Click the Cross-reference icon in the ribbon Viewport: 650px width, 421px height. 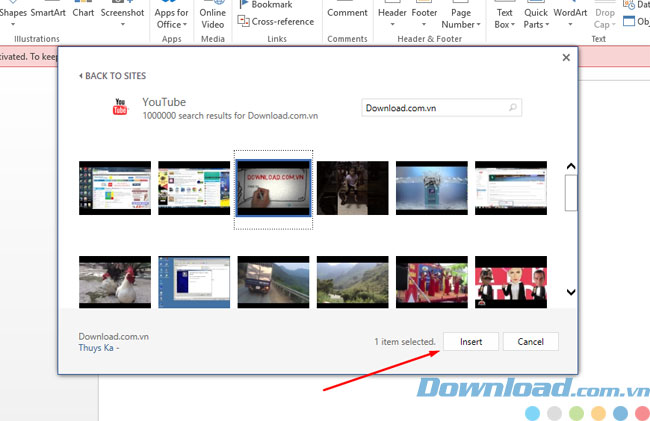click(244, 21)
